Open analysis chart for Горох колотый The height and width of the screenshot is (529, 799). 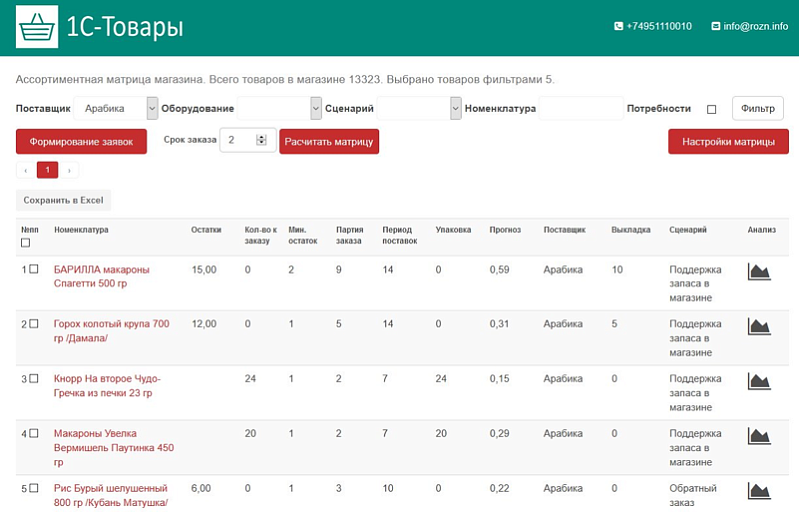(x=759, y=326)
